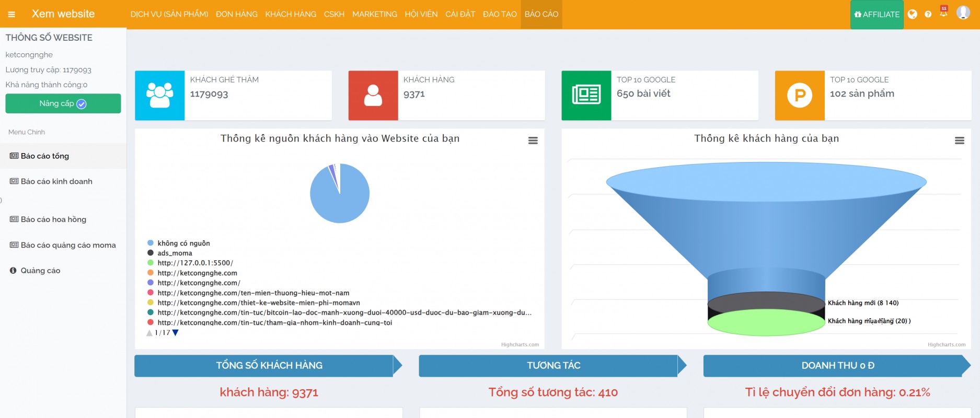Open the hamburger sidebar menu
This screenshot has width=980, height=418.
click(x=11, y=15)
